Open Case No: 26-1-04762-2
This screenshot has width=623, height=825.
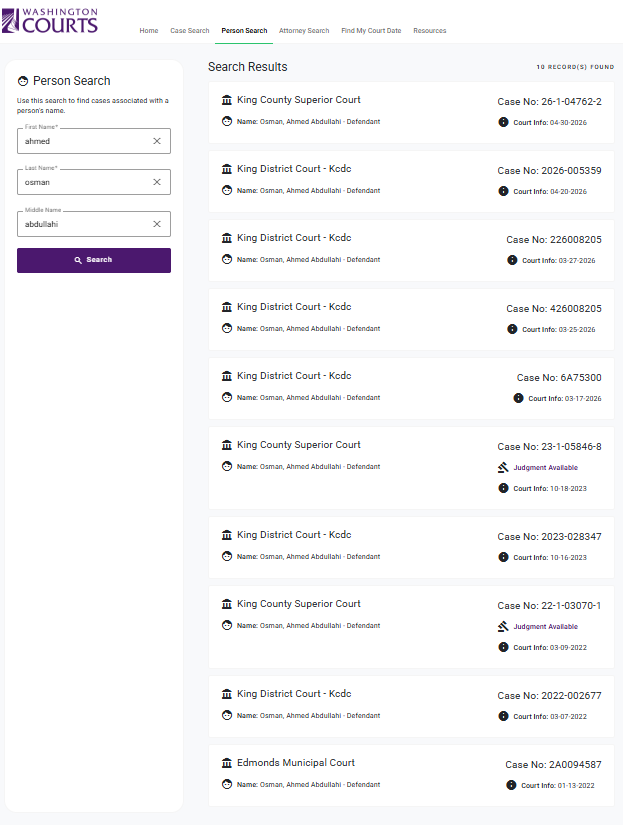click(549, 102)
